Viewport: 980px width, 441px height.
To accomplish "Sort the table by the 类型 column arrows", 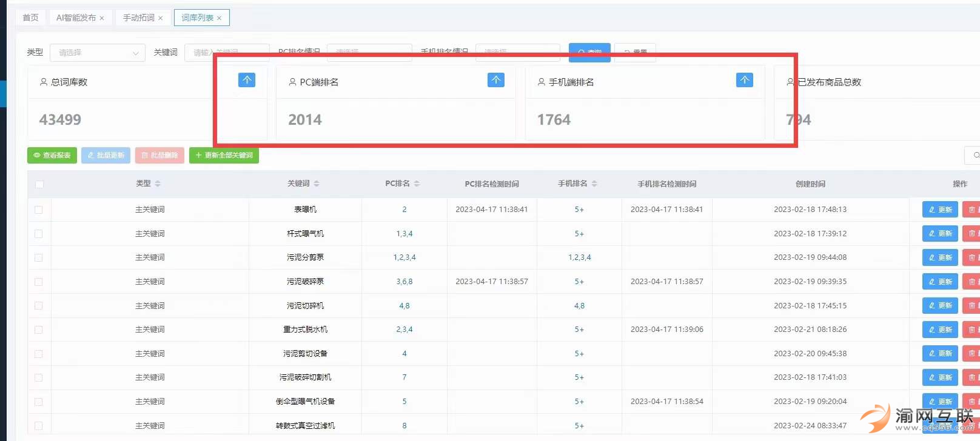I will (x=158, y=184).
